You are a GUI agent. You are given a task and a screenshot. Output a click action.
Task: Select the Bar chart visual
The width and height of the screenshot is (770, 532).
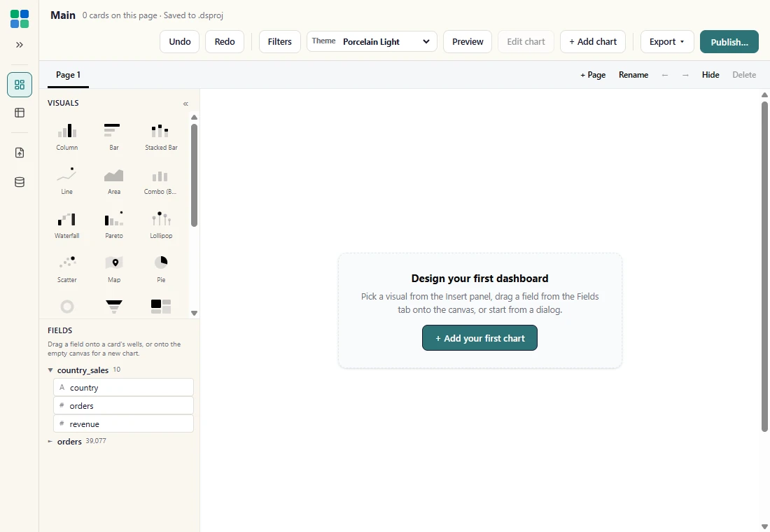[x=114, y=136]
